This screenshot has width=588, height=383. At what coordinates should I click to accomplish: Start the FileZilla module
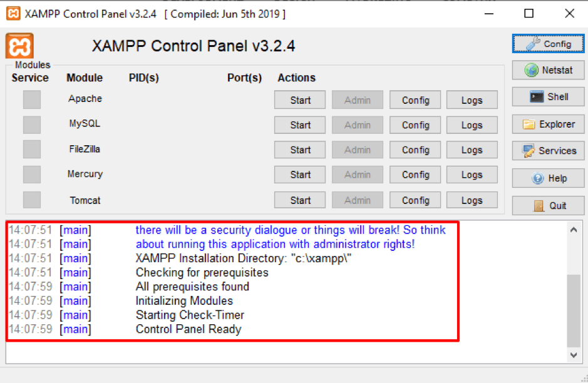click(299, 150)
